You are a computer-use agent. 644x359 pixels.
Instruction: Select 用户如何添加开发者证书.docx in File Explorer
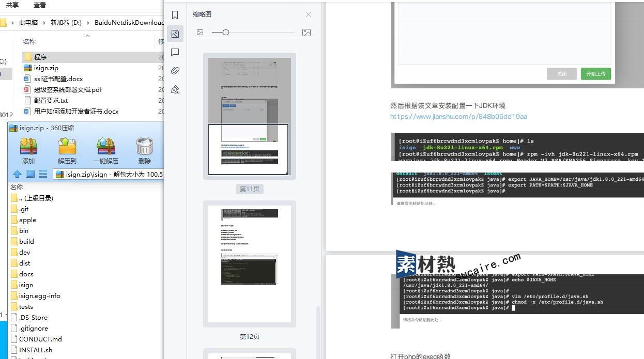pos(71,111)
